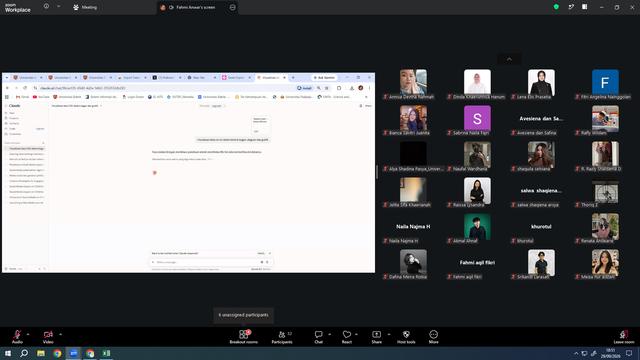Switch to the Meeting tab
Image resolution: width=640 pixels, height=360 pixels.
click(x=85, y=7)
